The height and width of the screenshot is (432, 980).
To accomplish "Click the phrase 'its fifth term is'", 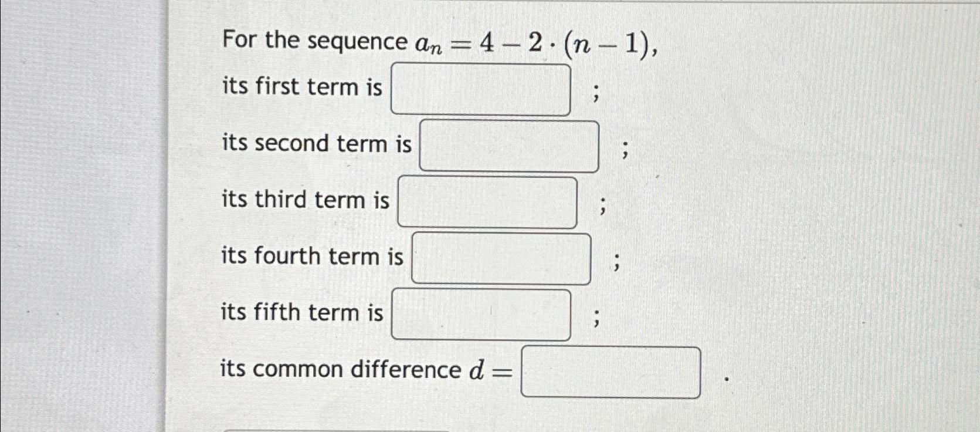I will pos(301,312).
